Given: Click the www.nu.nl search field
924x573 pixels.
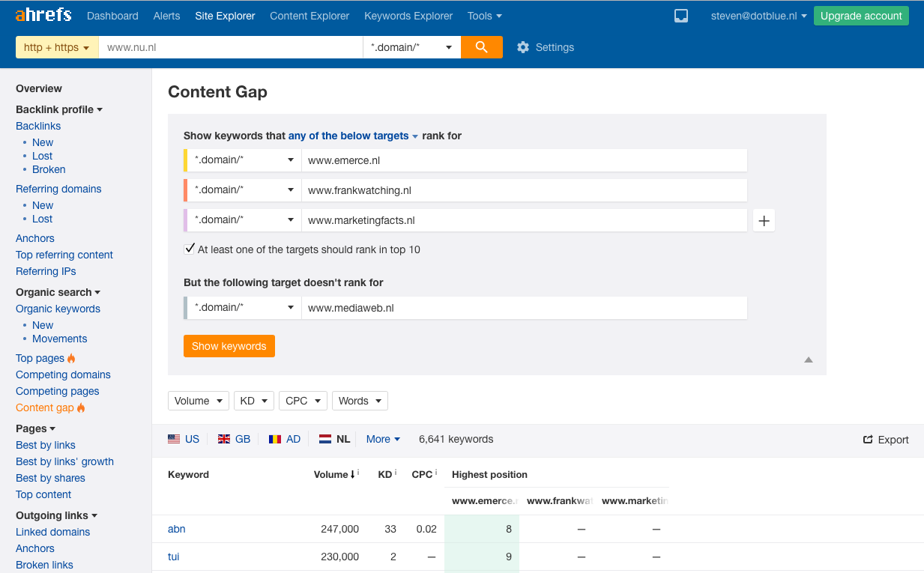Looking at the screenshot, I should click(231, 47).
